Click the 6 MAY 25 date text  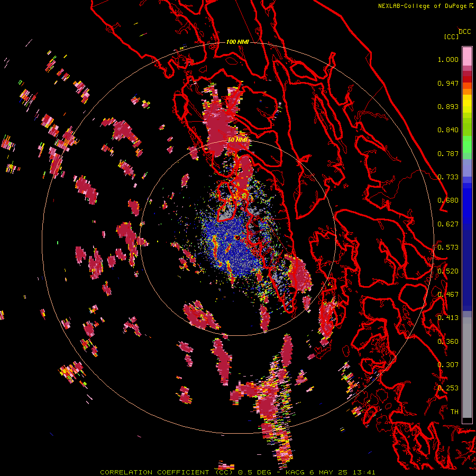click(329, 472)
